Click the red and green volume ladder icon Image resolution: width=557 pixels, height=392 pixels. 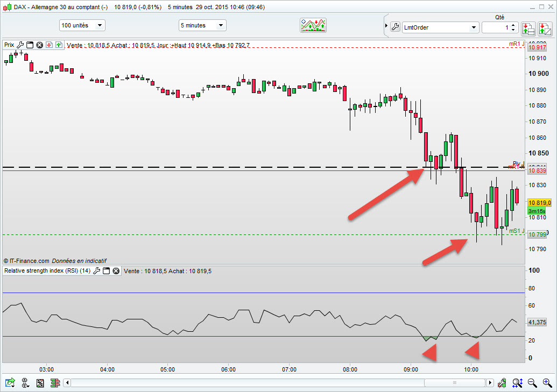(55, 383)
